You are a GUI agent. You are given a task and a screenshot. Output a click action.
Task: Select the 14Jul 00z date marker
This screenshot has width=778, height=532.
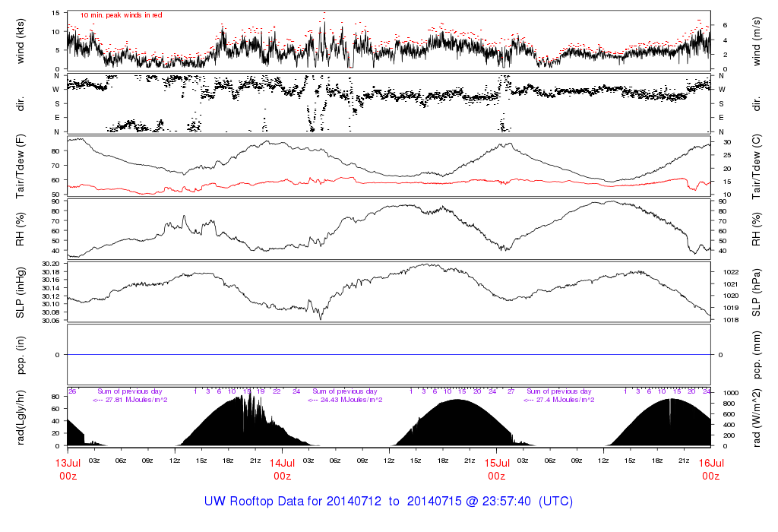pos(282,468)
